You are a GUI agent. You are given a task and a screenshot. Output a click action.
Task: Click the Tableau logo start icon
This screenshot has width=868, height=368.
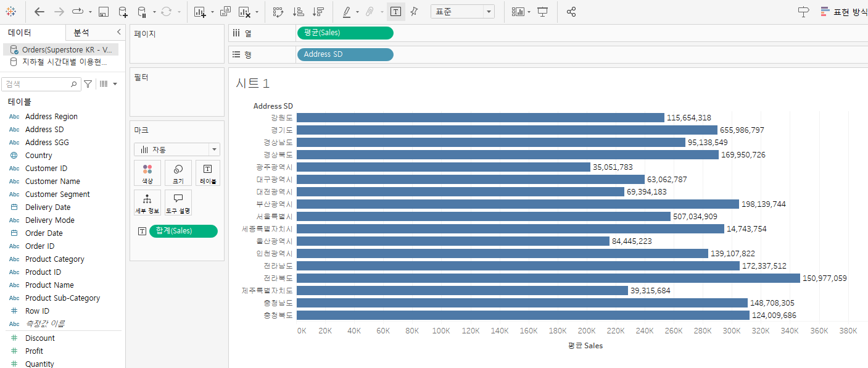(11, 12)
